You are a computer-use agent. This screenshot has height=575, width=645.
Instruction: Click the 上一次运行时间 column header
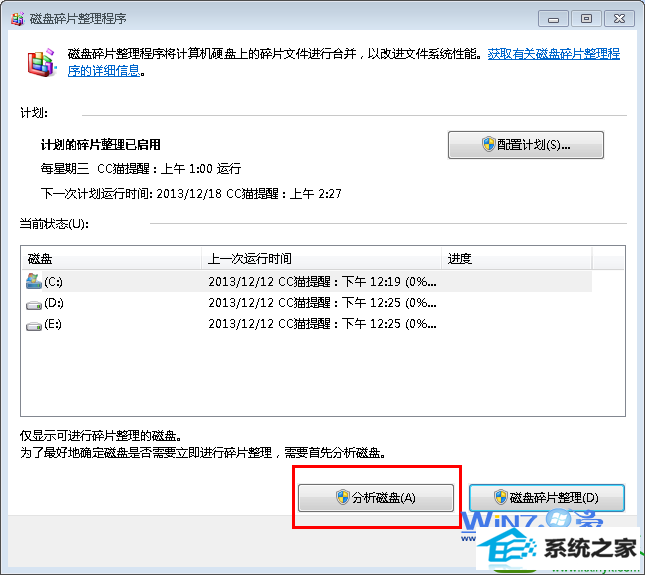[x=321, y=258]
